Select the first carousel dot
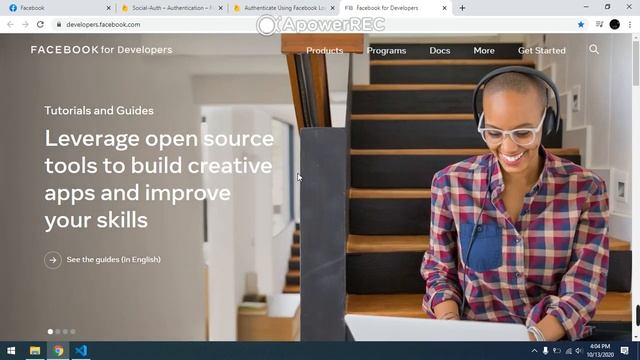640x360 pixels. tap(50, 331)
